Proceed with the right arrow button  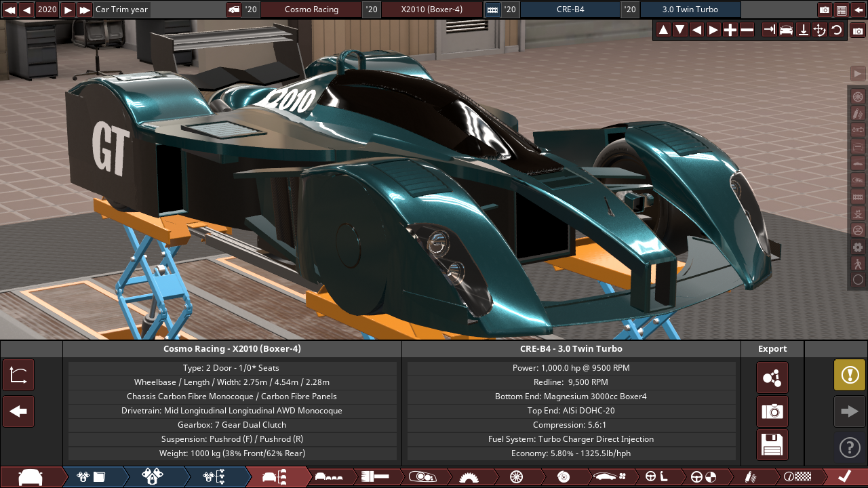click(850, 411)
